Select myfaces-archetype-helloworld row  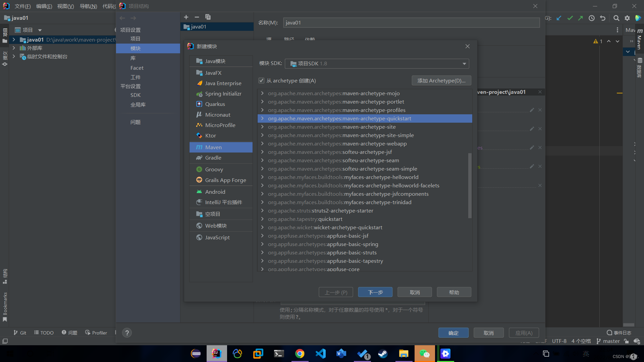click(365, 177)
